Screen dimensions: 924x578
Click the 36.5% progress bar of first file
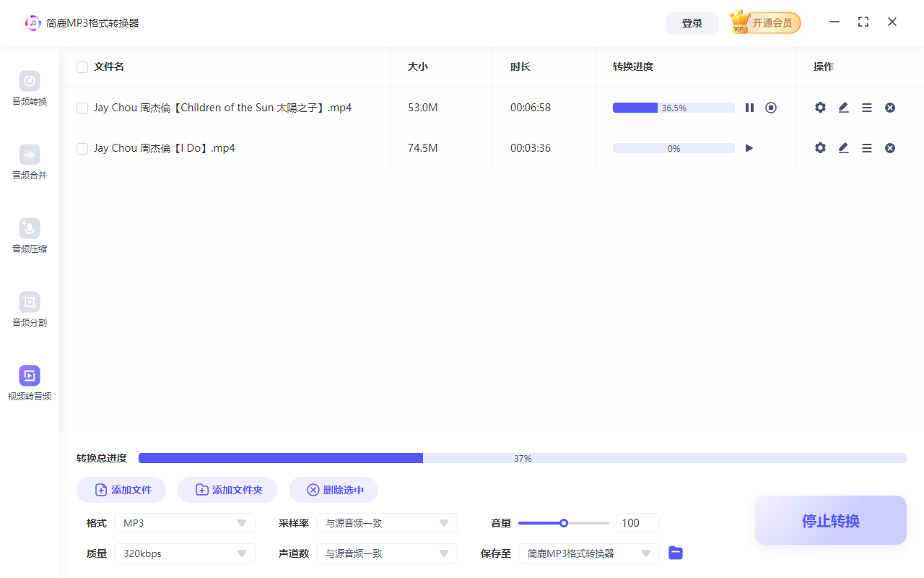674,108
